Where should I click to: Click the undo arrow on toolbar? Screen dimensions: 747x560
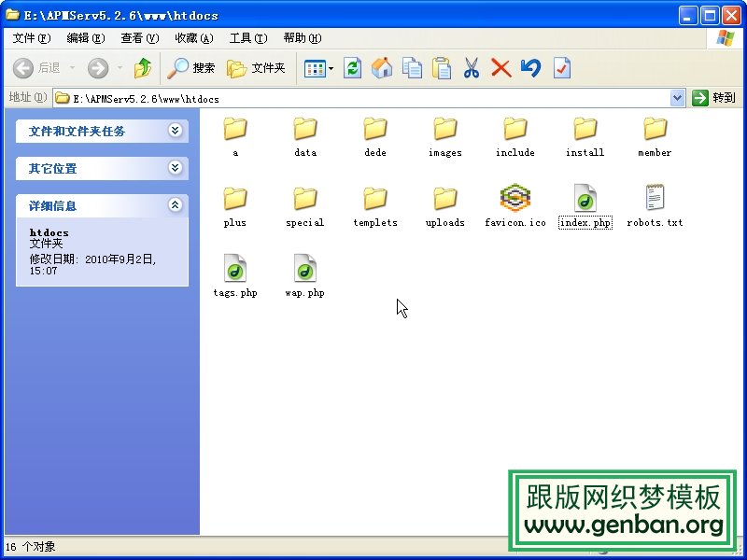point(529,67)
